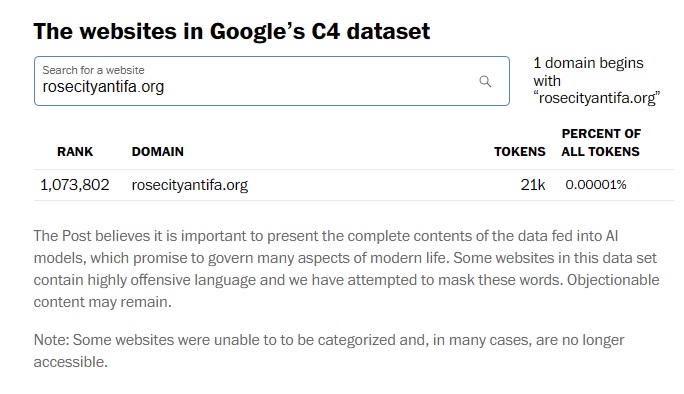Click the 'Search for a website' label
684x394 pixels.
(93, 70)
